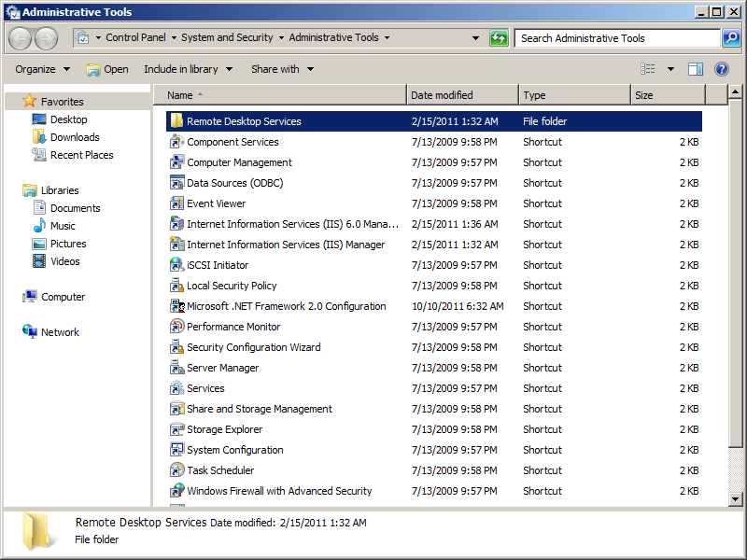Open the Include in library dropdown
The image size is (747, 560).
(189, 69)
